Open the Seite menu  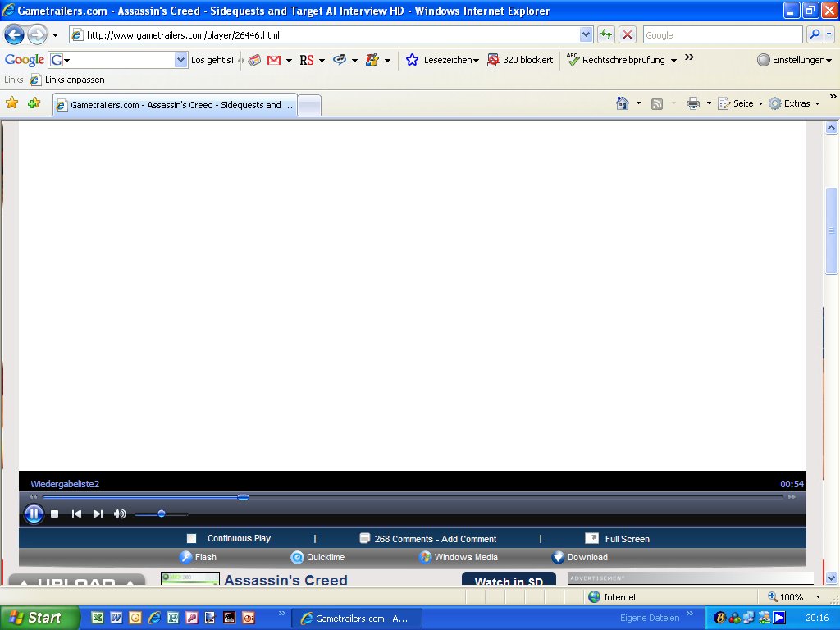[x=741, y=103]
